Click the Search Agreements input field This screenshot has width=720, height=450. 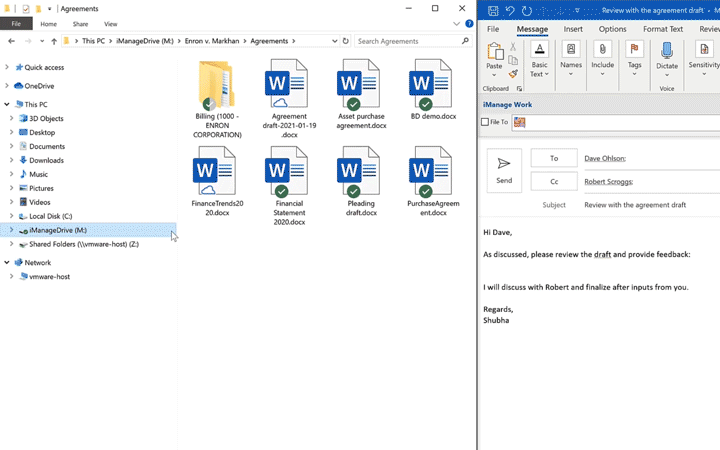coord(408,41)
